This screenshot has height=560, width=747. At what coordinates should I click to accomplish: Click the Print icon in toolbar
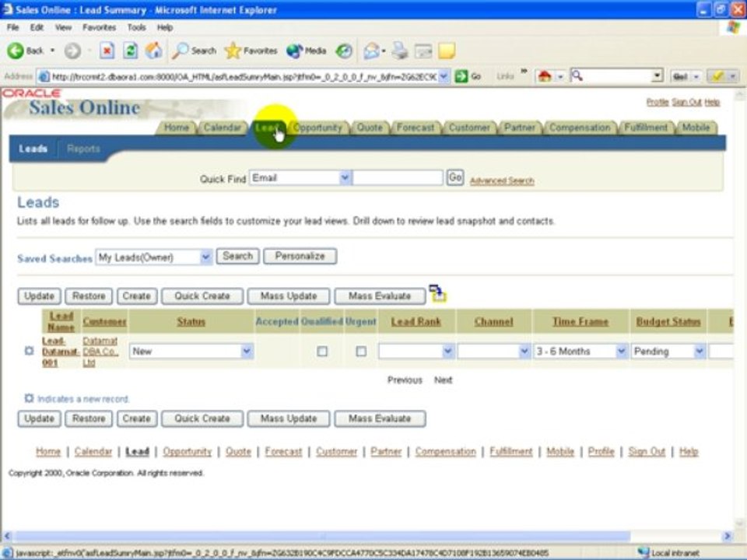[400, 51]
